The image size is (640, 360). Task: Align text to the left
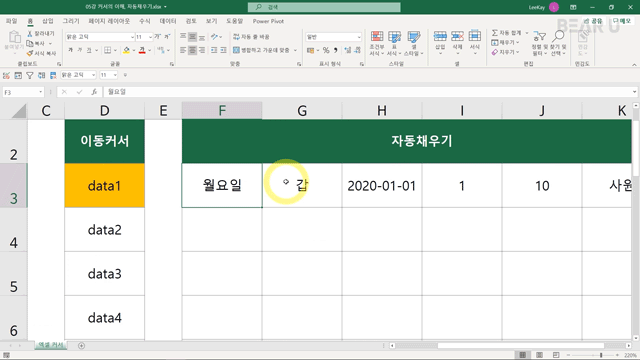[183, 50]
